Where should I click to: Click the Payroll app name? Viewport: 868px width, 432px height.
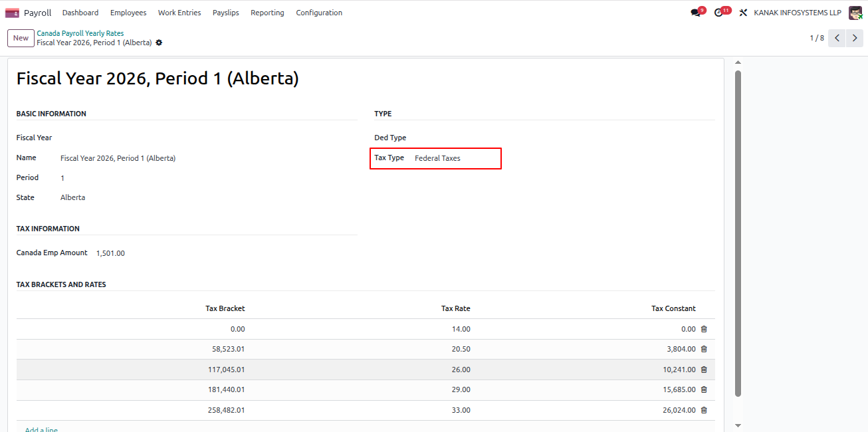click(x=37, y=13)
